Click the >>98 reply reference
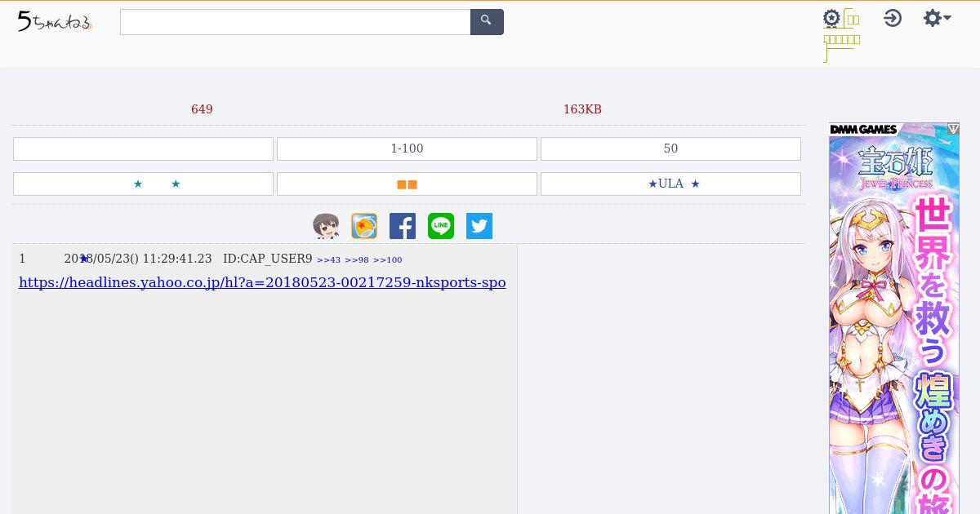Screen dimensions: 980x514 (357, 259)
